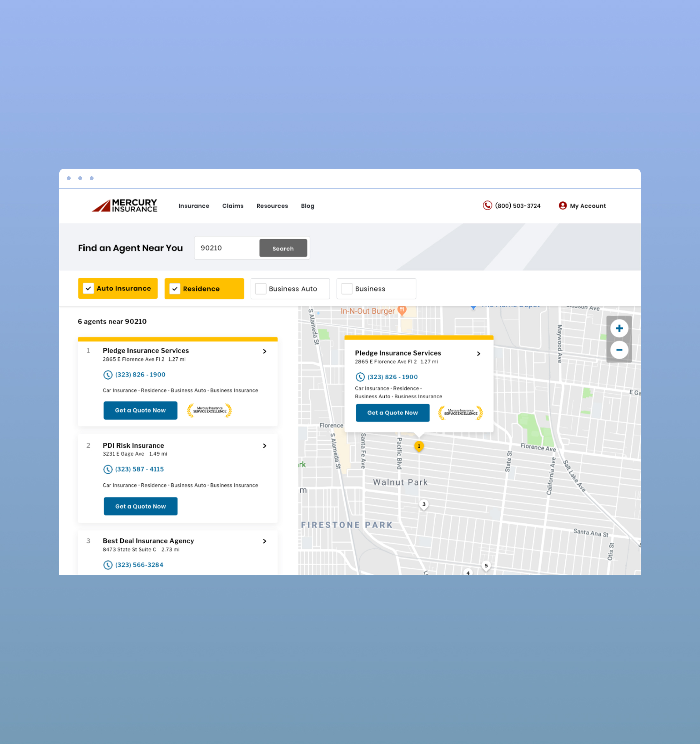Click map pin number 5
Screen dimensions: 700x744
tap(486, 566)
